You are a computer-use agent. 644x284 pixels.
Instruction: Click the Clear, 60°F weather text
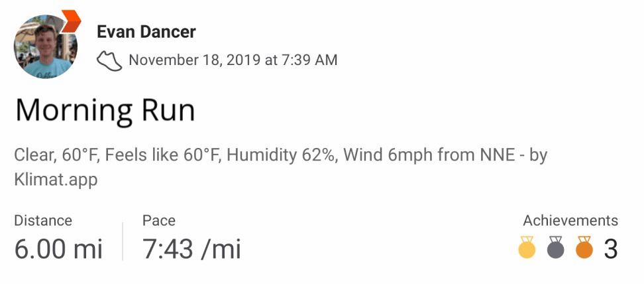(52, 155)
